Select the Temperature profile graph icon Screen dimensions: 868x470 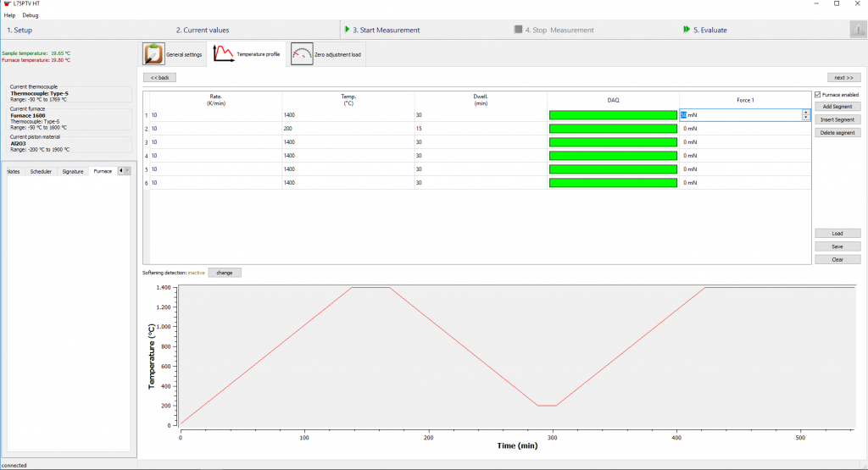(x=223, y=54)
